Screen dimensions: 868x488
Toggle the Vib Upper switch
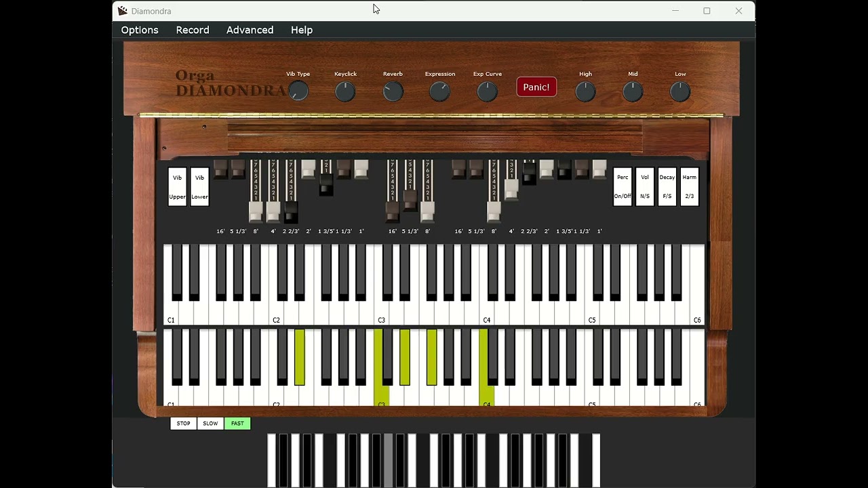177,187
